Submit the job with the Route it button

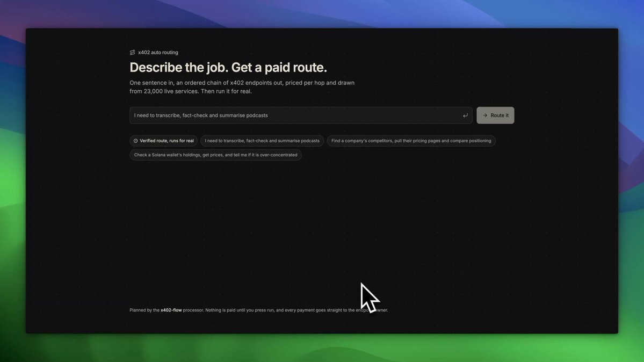click(495, 115)
